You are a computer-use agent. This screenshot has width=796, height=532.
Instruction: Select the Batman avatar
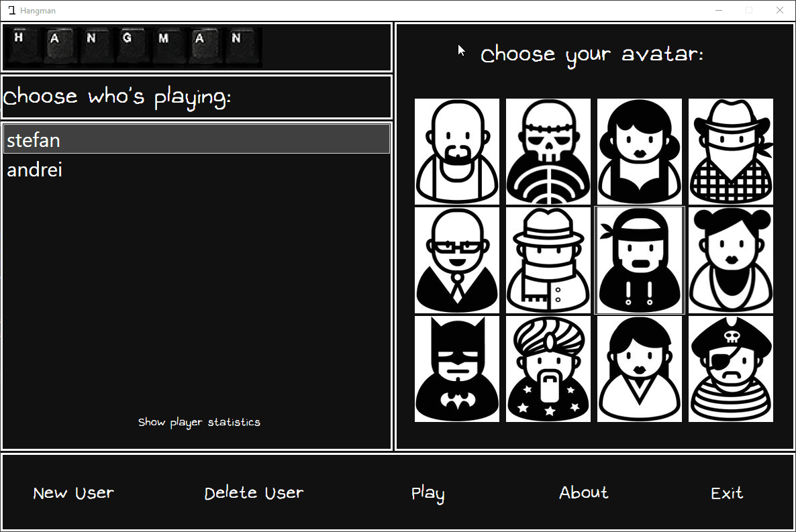click(x=457, y=368)
